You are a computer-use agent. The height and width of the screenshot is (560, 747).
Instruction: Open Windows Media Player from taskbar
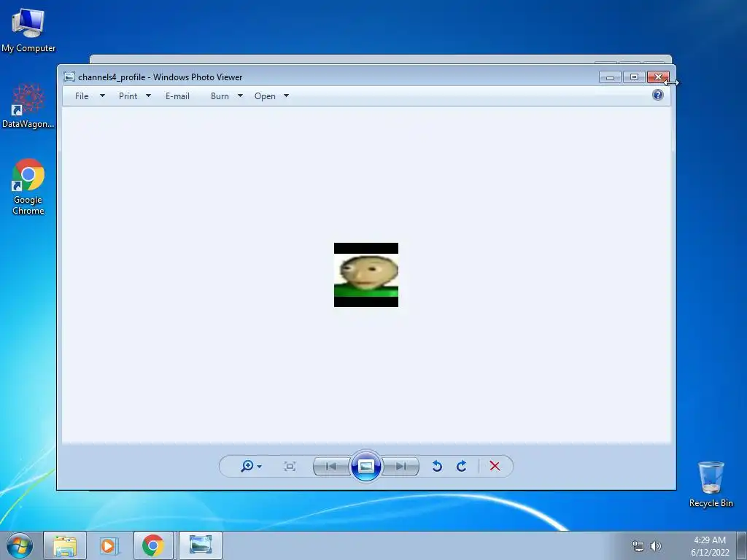108,545
